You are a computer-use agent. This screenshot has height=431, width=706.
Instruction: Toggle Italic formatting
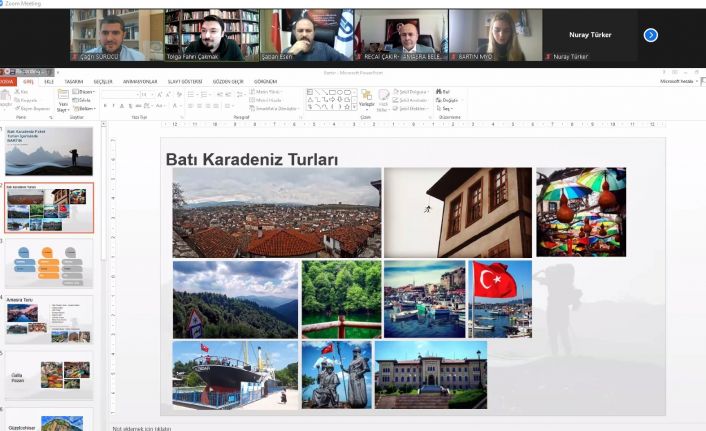click(113, 106)
